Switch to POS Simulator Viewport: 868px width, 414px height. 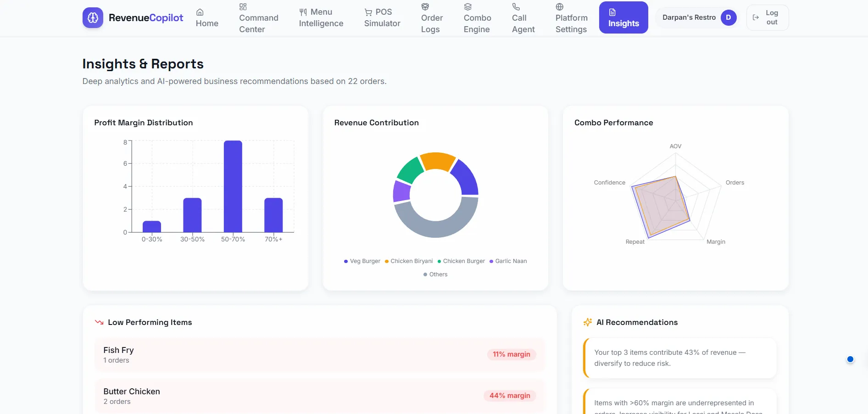(382, 17)
